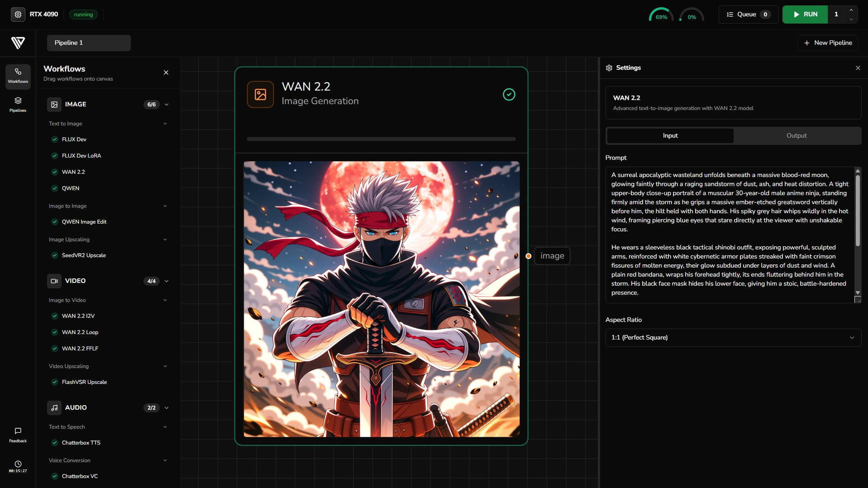
Task: Open the Feedback panel
Action: point(17,434)
